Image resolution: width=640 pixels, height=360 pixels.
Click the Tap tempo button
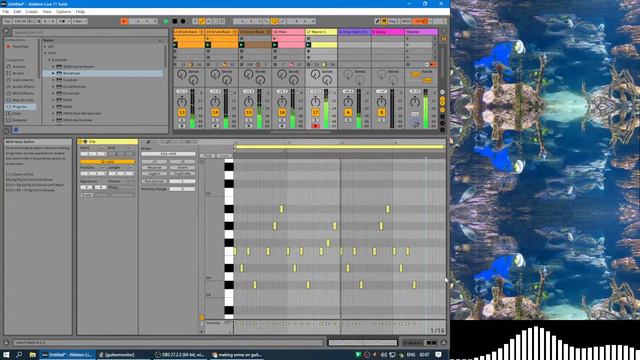(7, 21)
